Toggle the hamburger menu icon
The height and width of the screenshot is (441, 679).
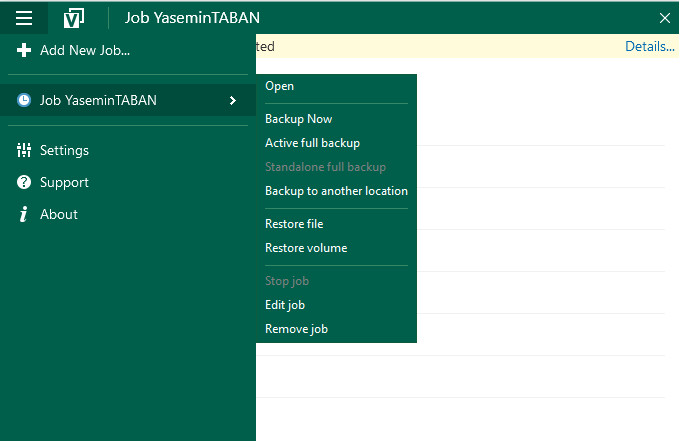(x=24, y=18)
